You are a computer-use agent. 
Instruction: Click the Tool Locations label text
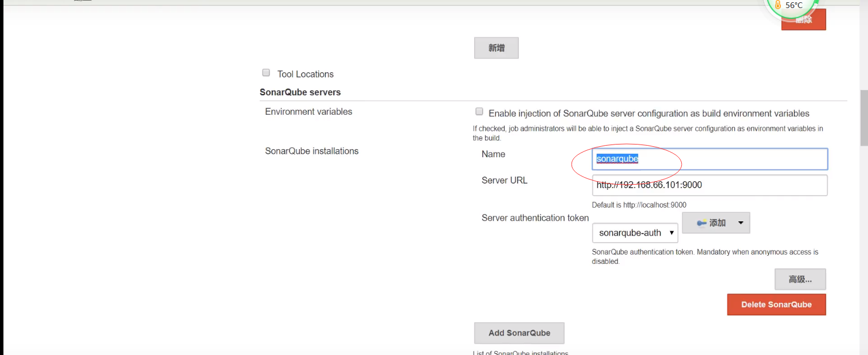click(306, 74)
